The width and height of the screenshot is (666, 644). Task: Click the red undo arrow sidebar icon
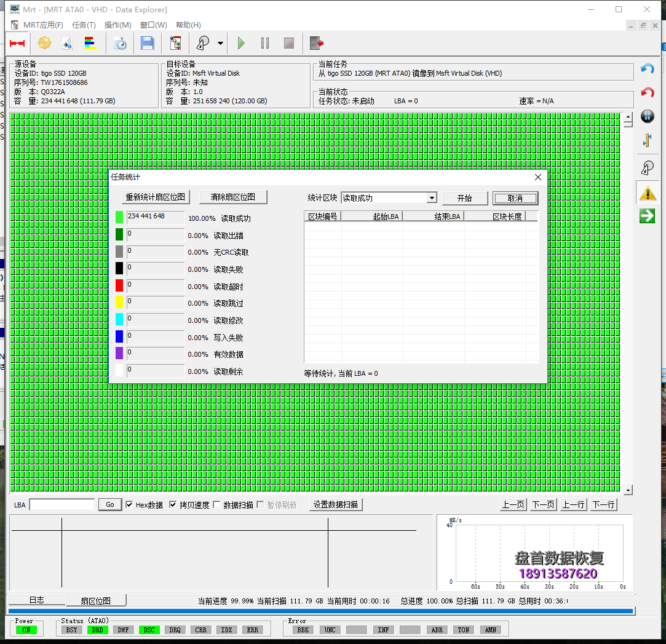click(x=647, y=92)
